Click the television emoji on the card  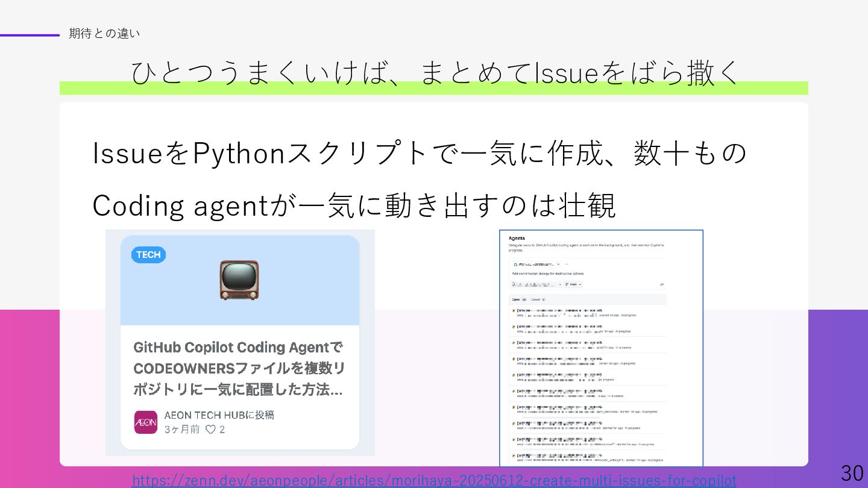[x=239, y=280]
